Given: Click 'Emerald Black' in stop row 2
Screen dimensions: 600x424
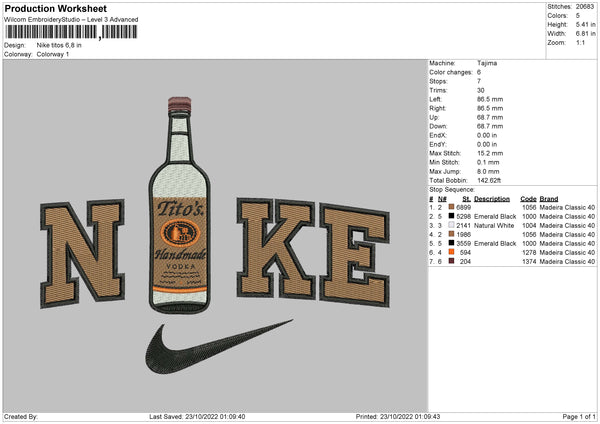Looking at the screenshot, I should [x=495, y=217].
